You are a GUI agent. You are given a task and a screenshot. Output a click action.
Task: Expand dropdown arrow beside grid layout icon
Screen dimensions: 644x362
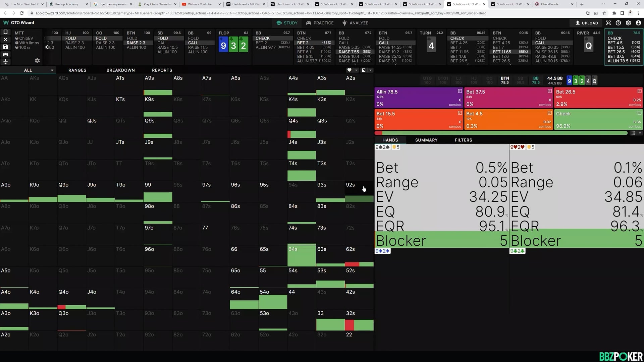640,133
